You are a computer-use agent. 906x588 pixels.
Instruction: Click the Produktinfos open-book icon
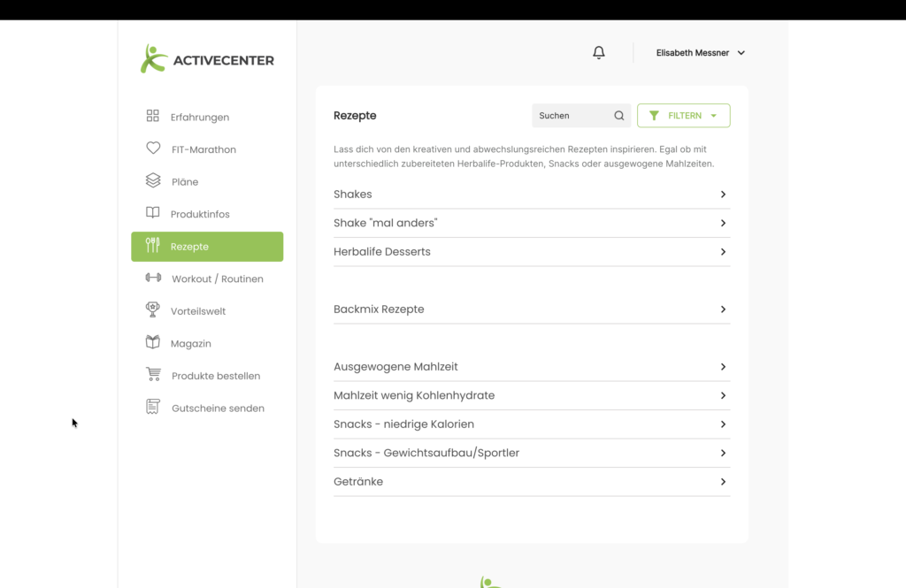coord(152,213)
